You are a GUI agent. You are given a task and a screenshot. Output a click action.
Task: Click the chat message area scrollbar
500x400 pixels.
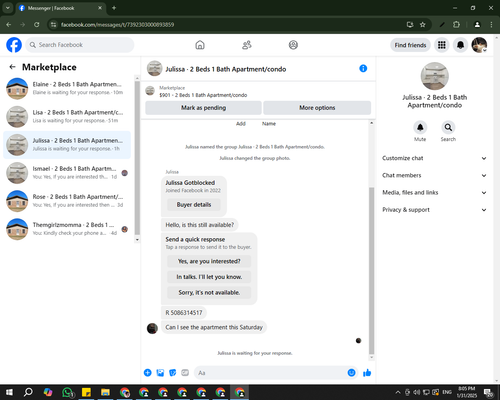tap(371, 271)
